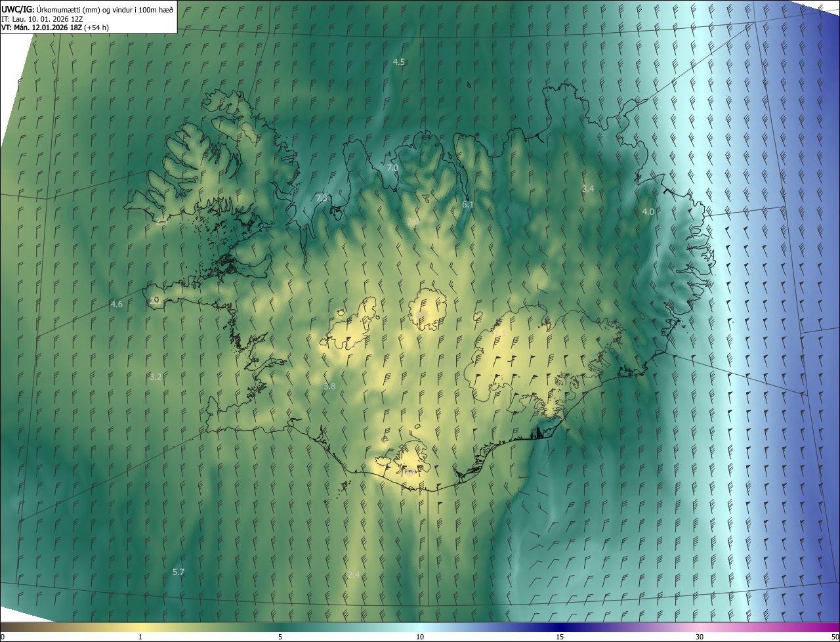Image resolution: width=840 pixels, height=642 pixels.
Task: Click the 4.0 value label on the map
Action: [648, 211]
